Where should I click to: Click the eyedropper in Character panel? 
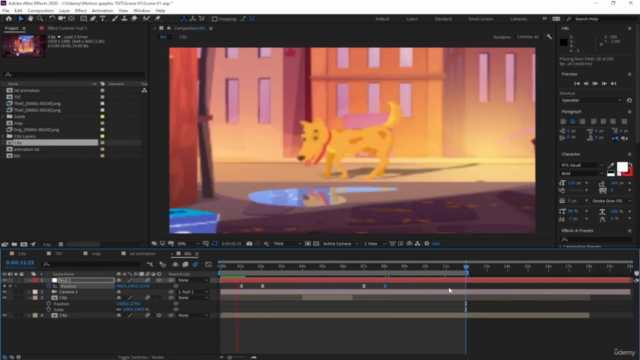pos(611,165)
